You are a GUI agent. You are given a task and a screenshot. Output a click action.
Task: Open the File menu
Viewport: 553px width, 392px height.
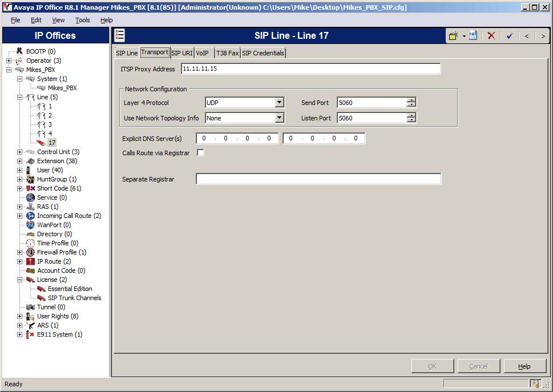pos(15,20)
